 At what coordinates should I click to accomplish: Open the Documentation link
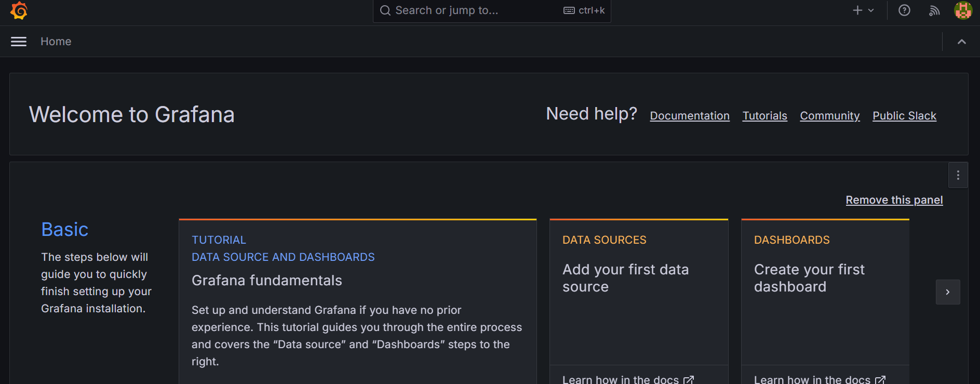(x=690, y=116)
